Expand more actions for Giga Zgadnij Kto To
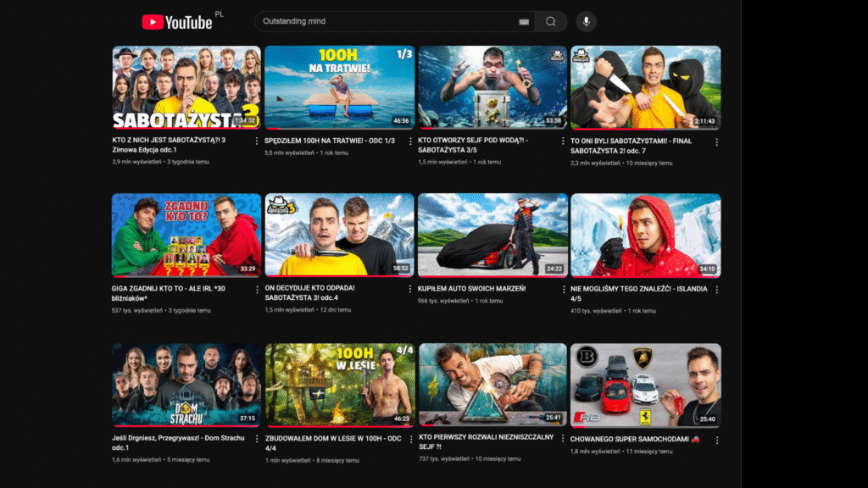Screen dimensions: 868x488 click(257, 290)
